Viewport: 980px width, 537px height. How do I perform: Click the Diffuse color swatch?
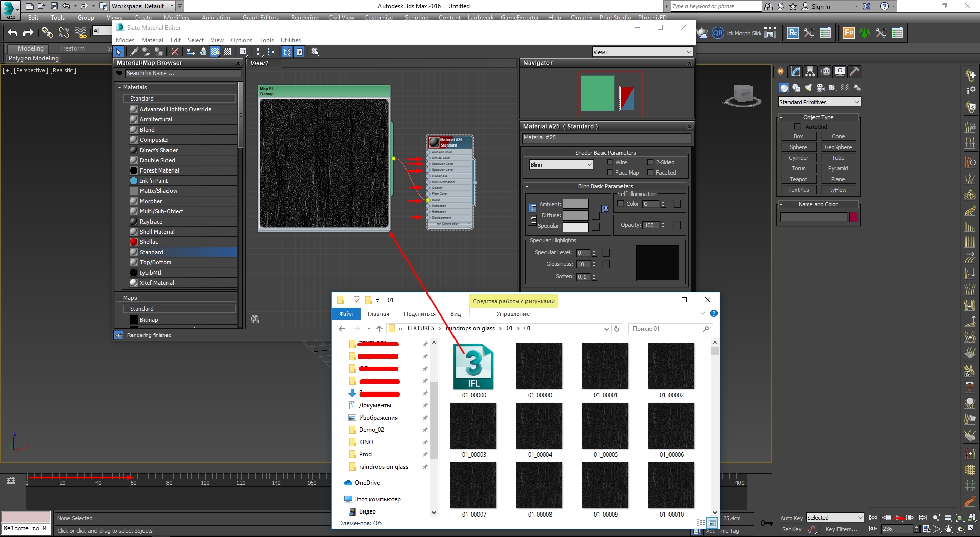click(x=576, y=215)
